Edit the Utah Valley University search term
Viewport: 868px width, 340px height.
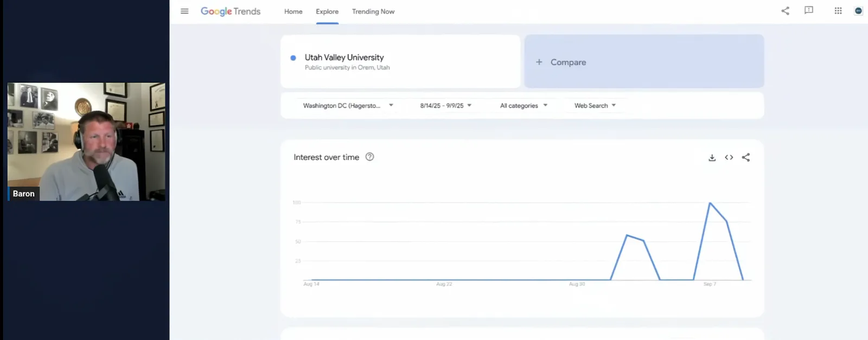coord(400,61)
